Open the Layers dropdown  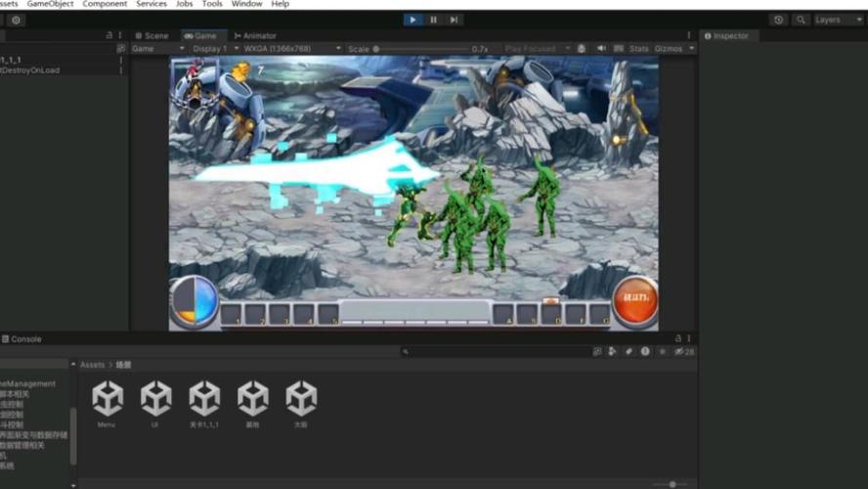pos(838,20)
